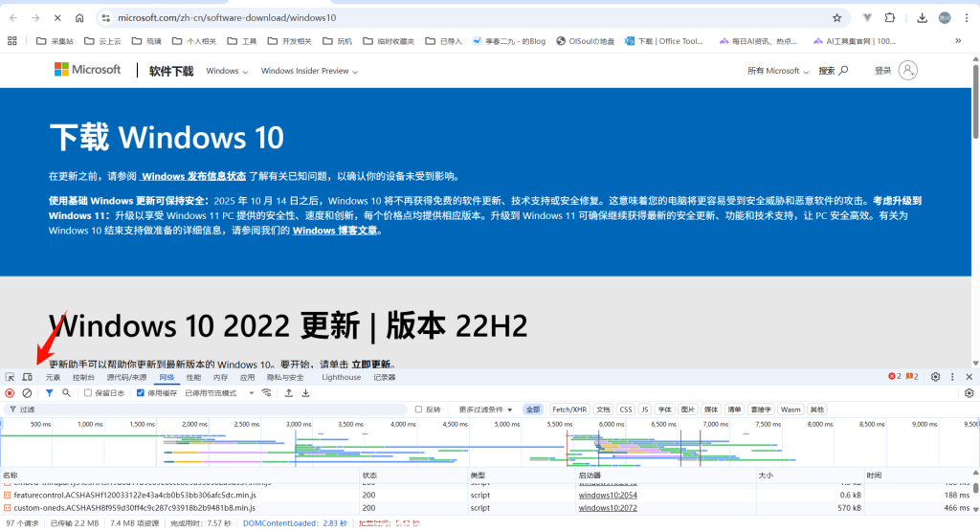Click the page vertical scrollbar thumb
The width and height of the screenshot is (980, 531).
click(975, 100)
